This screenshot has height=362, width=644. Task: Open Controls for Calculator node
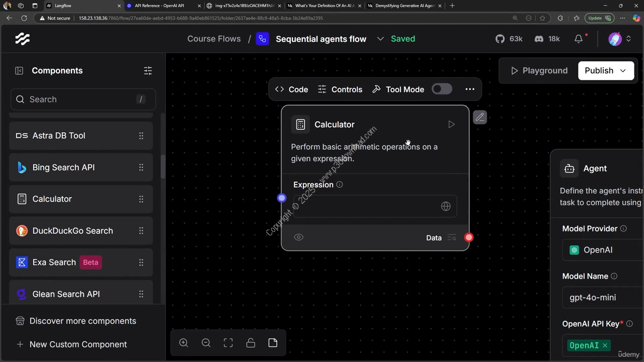tap(340, 89)
